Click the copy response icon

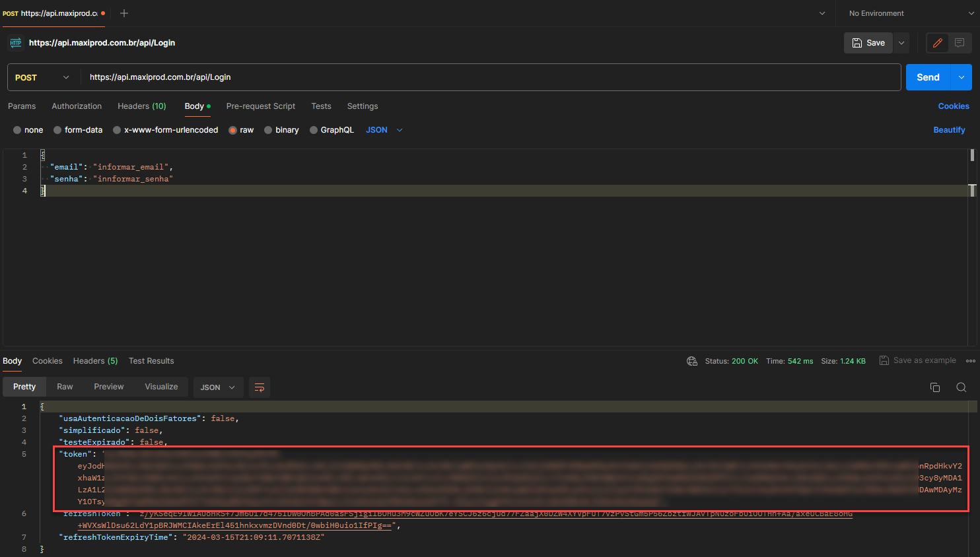934,387
